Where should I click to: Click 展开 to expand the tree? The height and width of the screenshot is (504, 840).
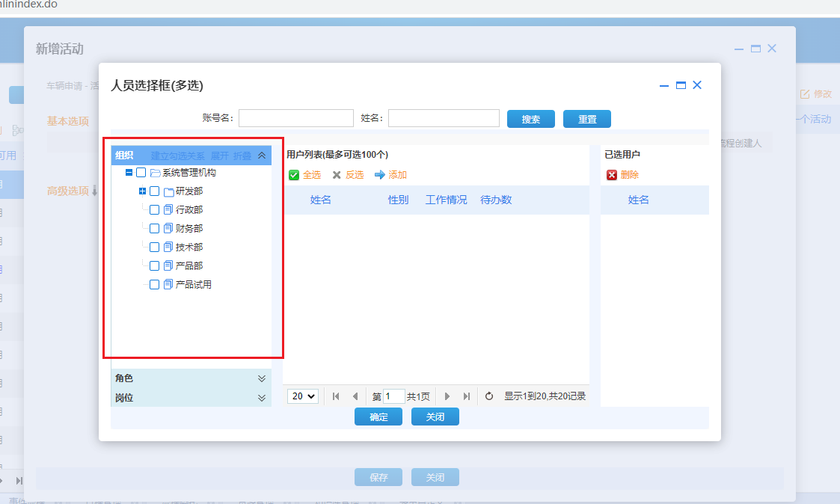click(220, 156)
